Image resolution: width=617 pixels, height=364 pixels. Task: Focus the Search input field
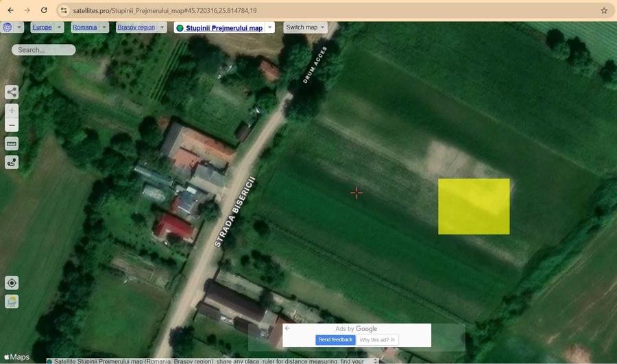coord(43,50)
